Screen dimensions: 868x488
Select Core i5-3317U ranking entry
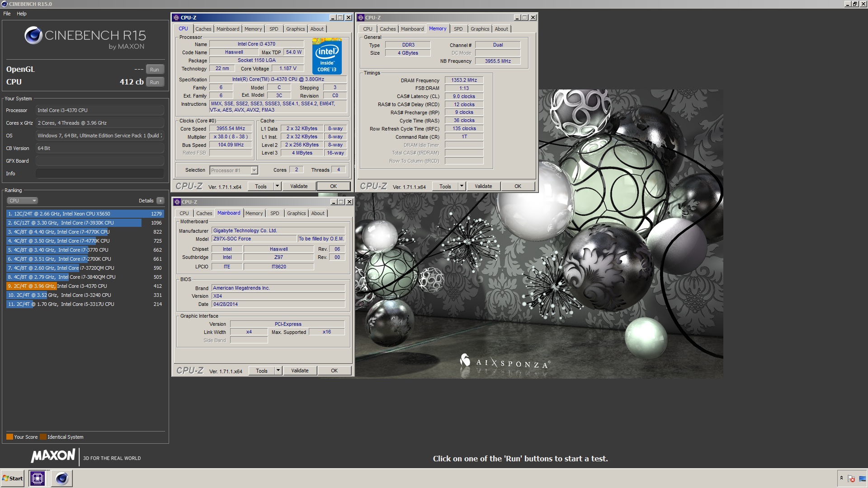(x=85, y=304)
